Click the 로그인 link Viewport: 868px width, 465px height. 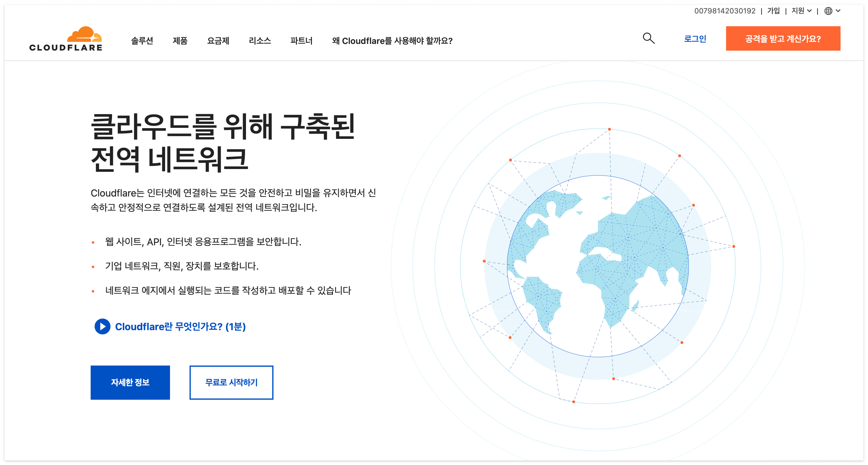(695, 39)
